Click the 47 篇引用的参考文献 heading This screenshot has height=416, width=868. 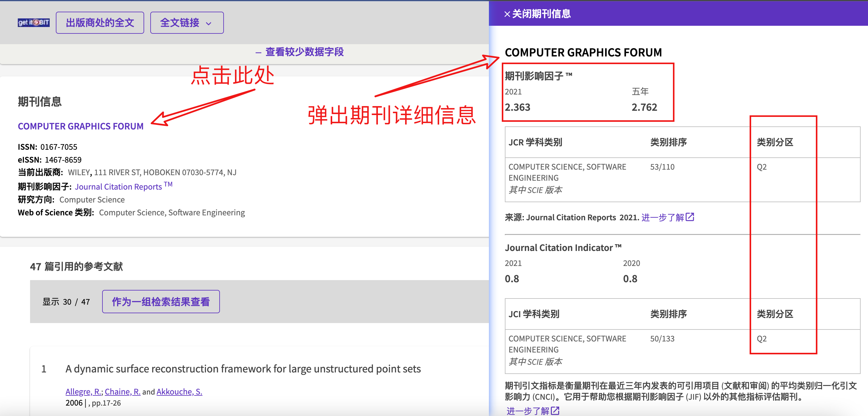[76, 266]
